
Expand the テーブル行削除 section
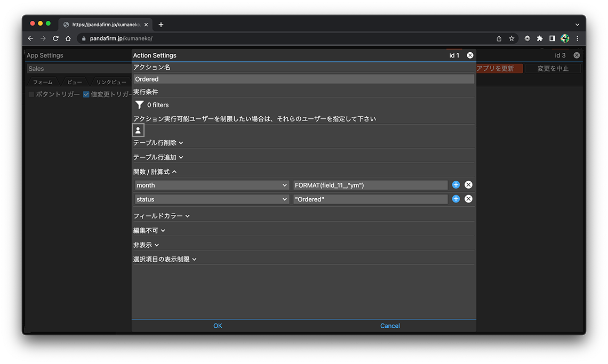158,143
